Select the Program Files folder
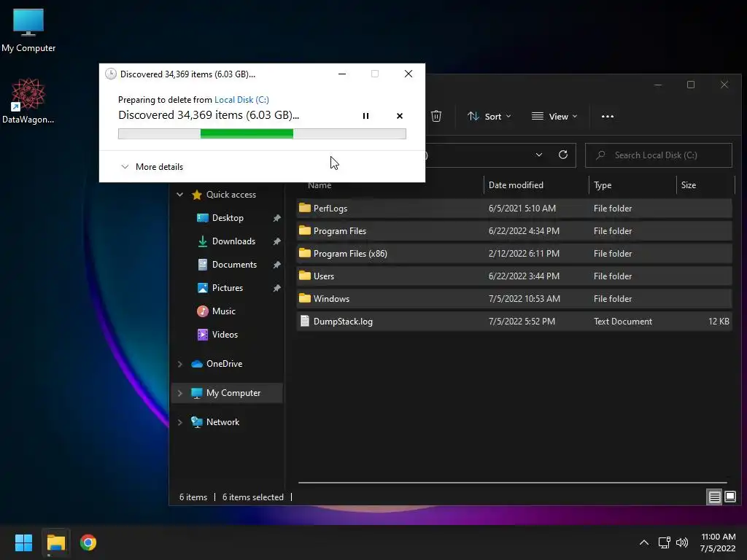This screenshot has width=747, height=560. coord(514,231)
